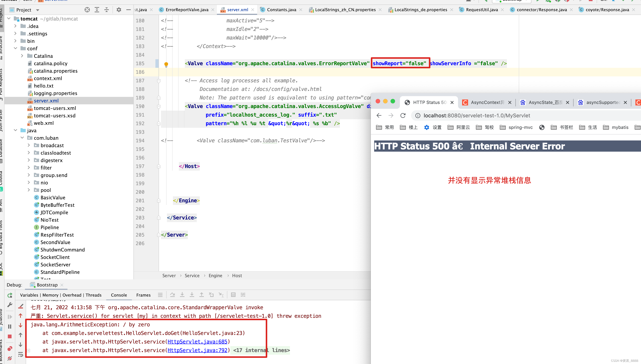Click Engine in the XML breadcrumb
Viewport: 641px width, 364px height.
215,276
